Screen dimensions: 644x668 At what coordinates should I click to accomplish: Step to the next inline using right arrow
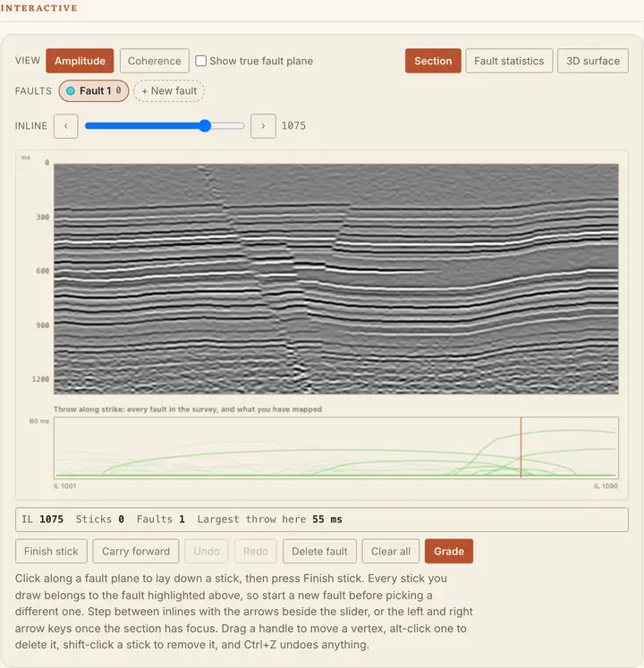pyautogui.click(x=263, y=126)
